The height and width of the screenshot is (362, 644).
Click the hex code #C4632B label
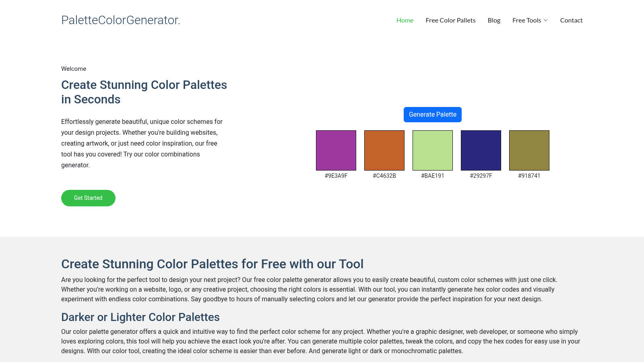point(384,176)
